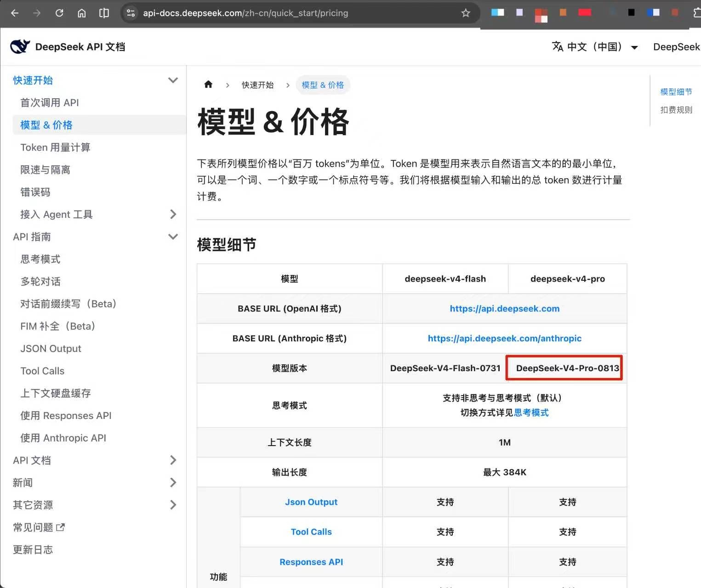Open 常见问题 external link in sidebar
Viewport: 701px width, 588px height.
pyautogui.click(x=39, y=527)
